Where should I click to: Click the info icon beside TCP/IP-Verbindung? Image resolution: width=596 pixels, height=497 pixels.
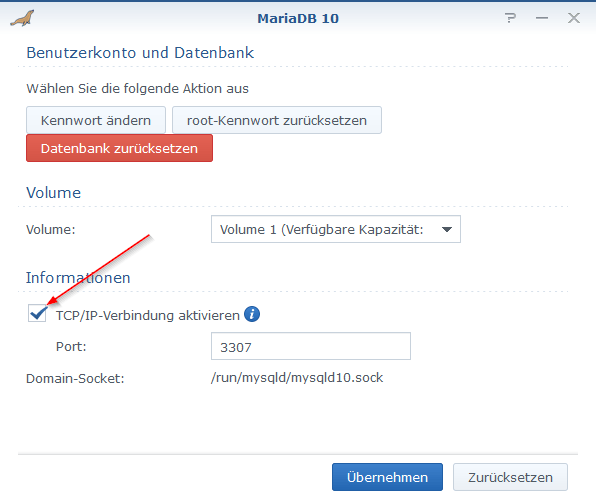252,314
